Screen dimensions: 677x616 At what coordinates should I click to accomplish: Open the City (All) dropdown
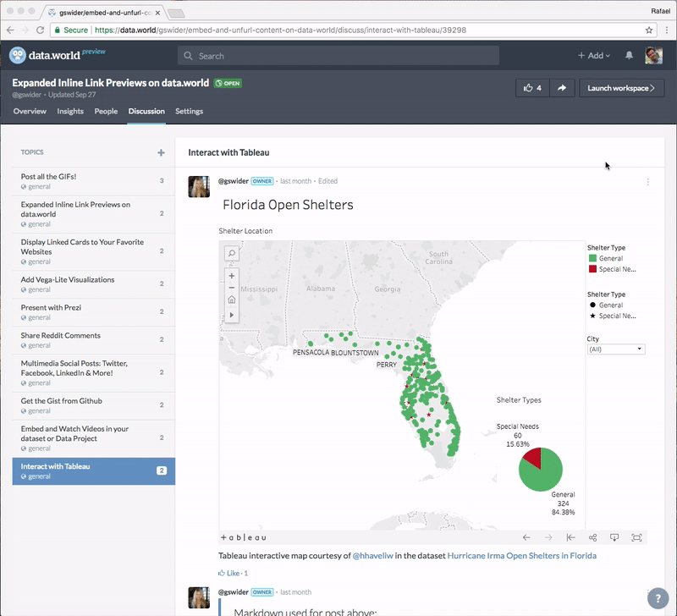pyautogui.click(x=616, y=349)
